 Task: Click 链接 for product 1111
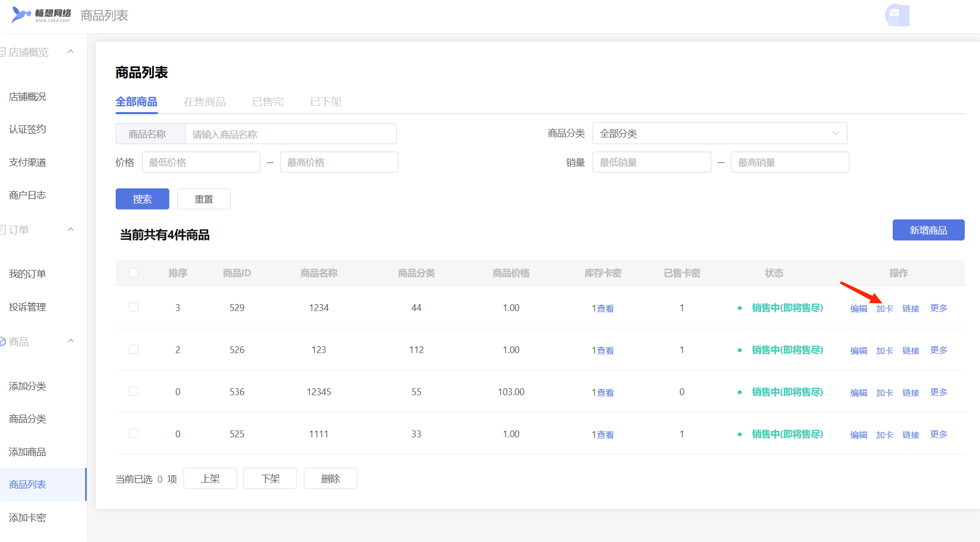tap(911, 435)
